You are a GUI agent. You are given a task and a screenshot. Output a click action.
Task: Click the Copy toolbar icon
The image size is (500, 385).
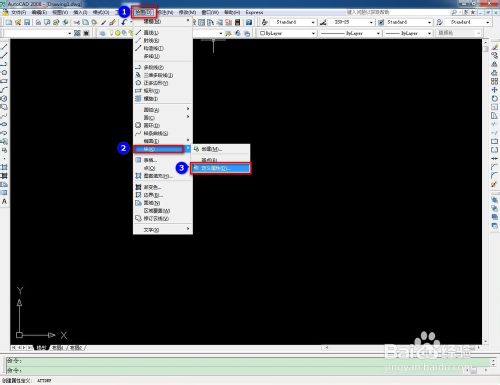point(85,22)
